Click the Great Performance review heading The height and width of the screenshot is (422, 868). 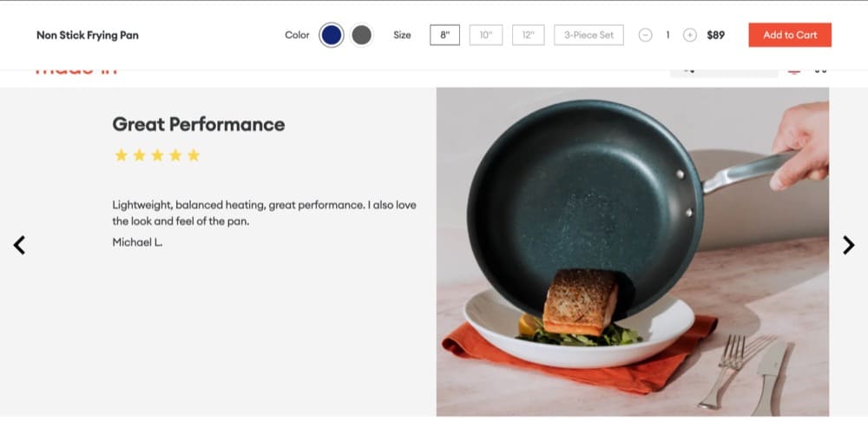(x=199, y=124)
